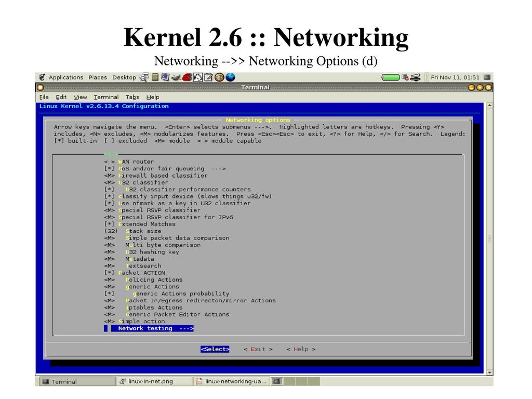Viewport: 532px width, 399px height.
Task: Open the network monitor tray icon
Action: click(405, 77)
